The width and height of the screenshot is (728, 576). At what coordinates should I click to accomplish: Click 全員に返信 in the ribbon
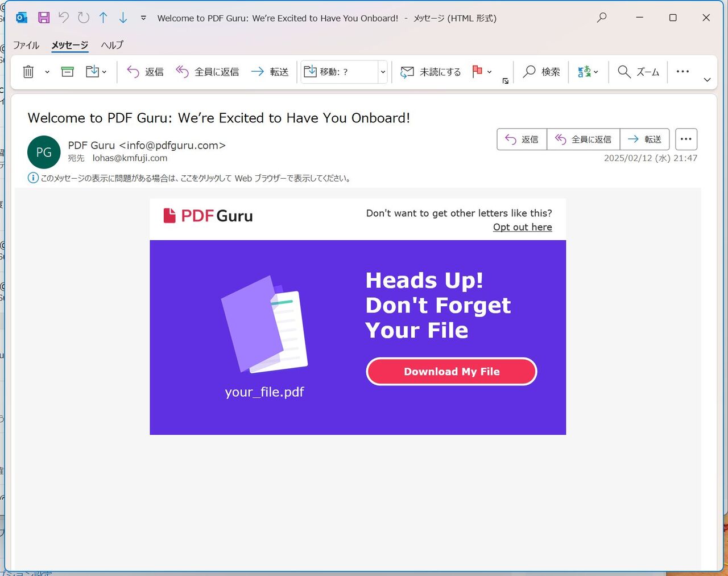pos(207,72)
